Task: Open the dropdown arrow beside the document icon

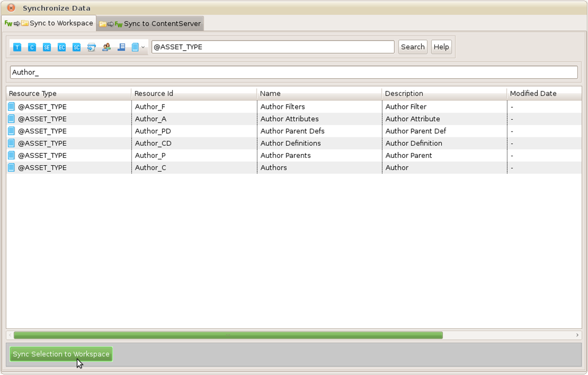Action: click(x=143, y=48)
